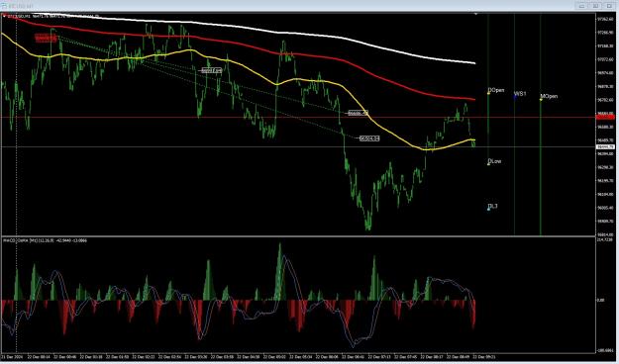Close the chart window
This screenshot has width=619, height=364.
pos(609,6)
